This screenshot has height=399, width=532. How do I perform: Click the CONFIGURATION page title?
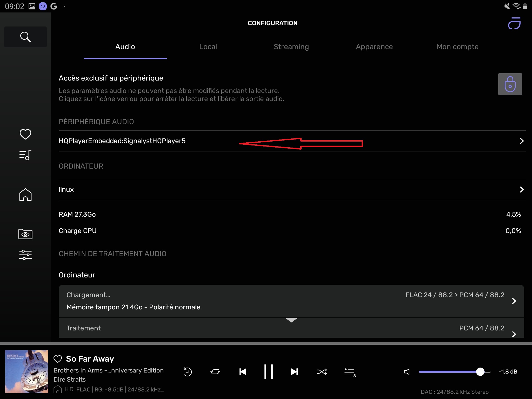[272, 23]
